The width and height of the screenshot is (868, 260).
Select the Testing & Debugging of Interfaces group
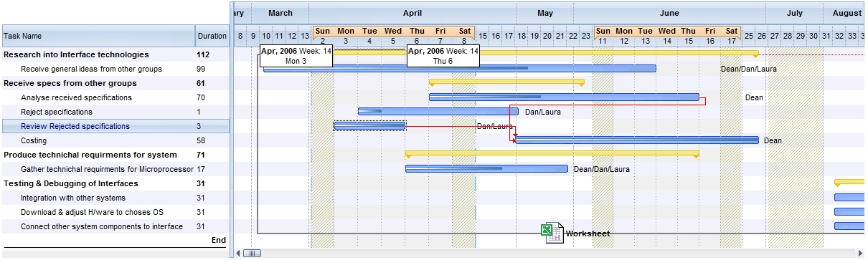click(115, 183)
